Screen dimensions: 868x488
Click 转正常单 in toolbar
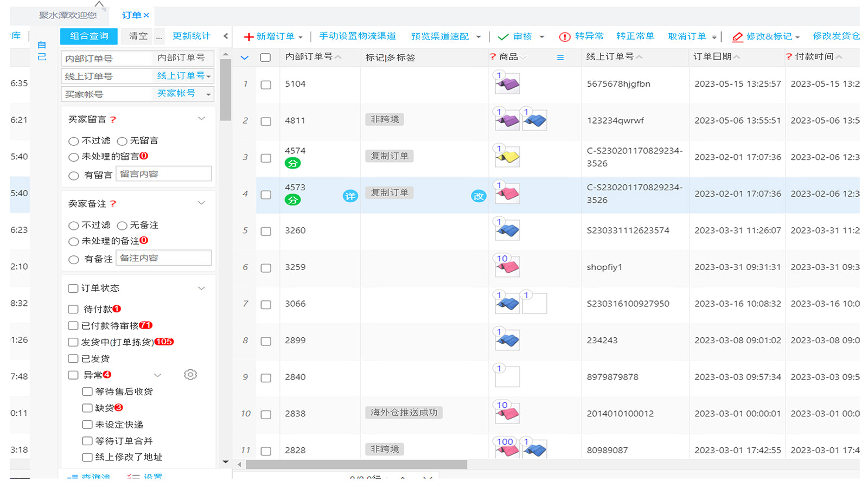click(635, 36)
